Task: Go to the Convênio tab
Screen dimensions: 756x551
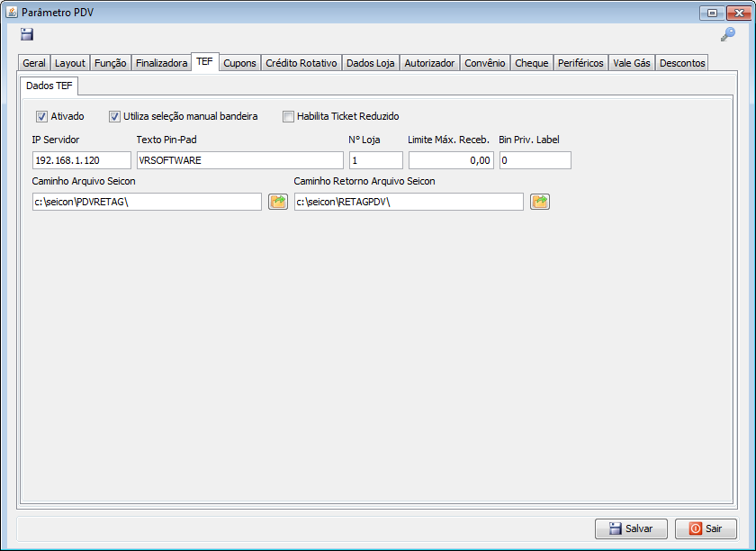Action: click(x=485, y=63)
